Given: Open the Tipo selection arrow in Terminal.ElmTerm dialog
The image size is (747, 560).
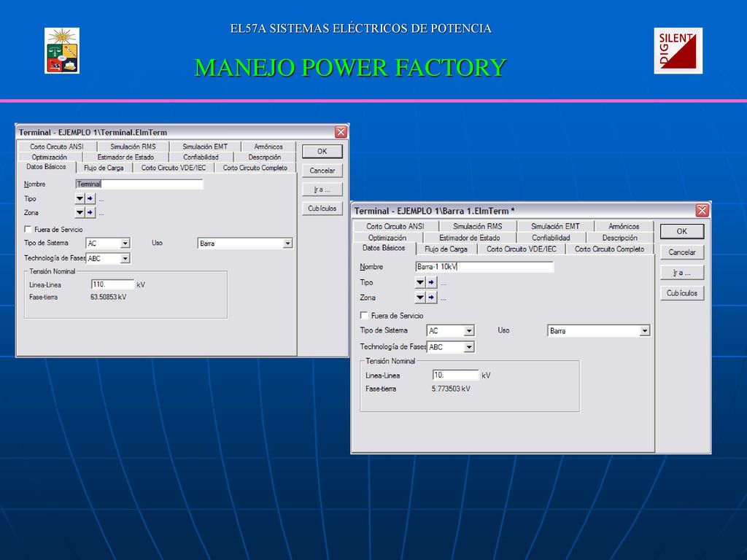Looking at the screenshot, I should point(80,198).
